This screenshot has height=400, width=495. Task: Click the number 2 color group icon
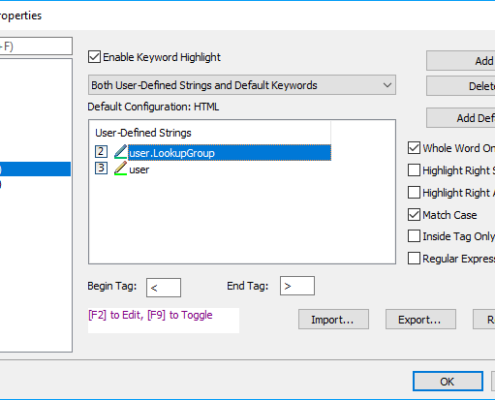tap(101, 152)
